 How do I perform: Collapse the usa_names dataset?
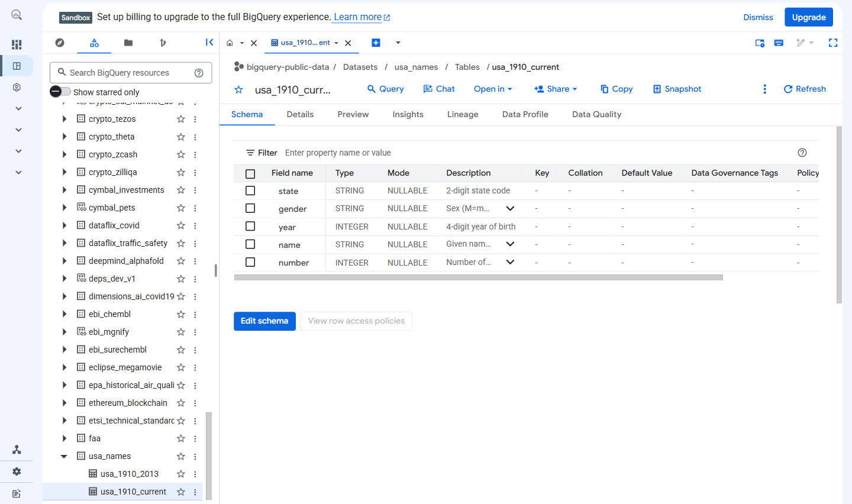pyautogui.click(x=64, y=456)
